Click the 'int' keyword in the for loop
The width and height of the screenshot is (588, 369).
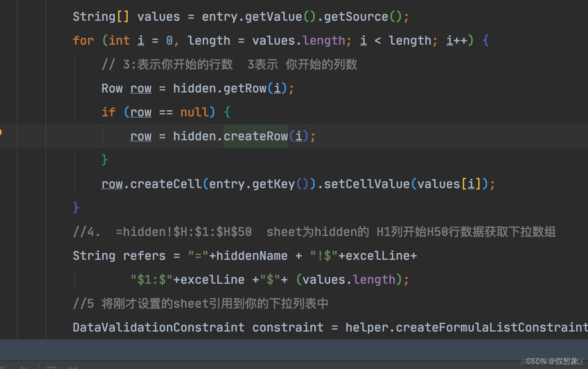(x=119, y=41)
